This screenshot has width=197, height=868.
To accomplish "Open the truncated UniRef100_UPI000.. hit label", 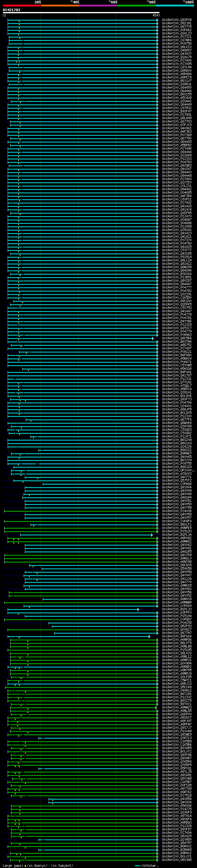I will [179, 471].
